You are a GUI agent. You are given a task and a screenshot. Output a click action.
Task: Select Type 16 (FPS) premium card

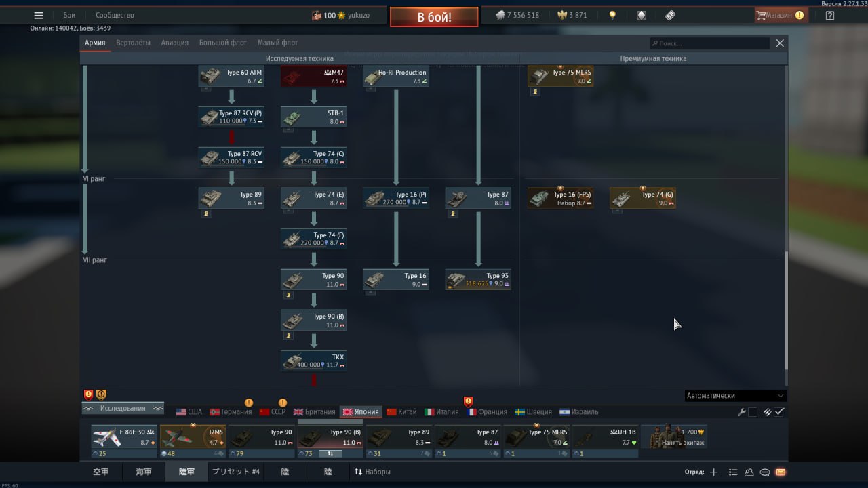(x=560, y=199)
